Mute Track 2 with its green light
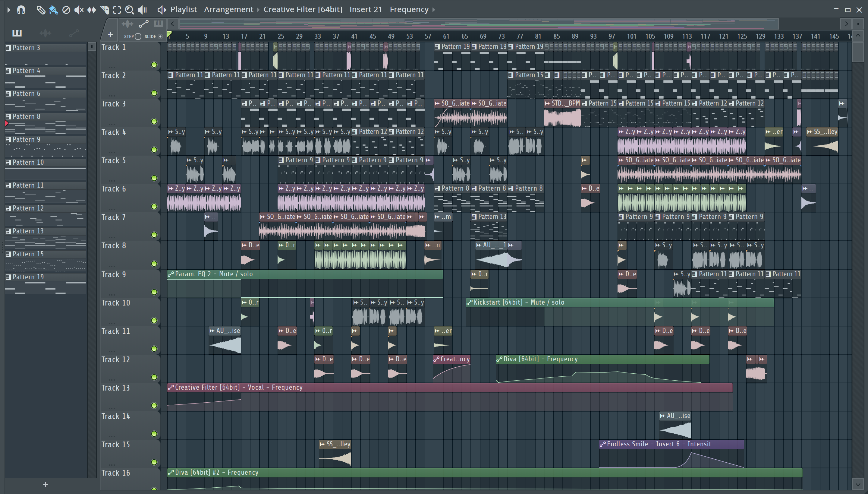The image size is (868, 494). click(154, 93)
